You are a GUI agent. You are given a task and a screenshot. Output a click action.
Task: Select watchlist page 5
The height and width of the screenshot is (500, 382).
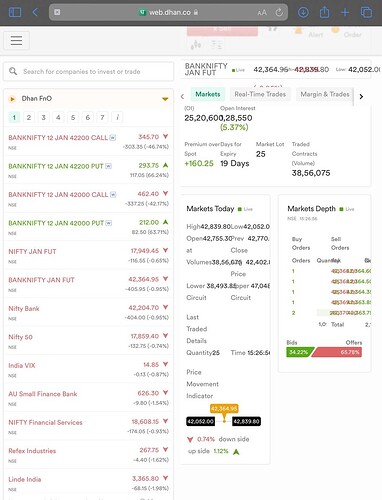pyautogui.click(x=73, y=117)
